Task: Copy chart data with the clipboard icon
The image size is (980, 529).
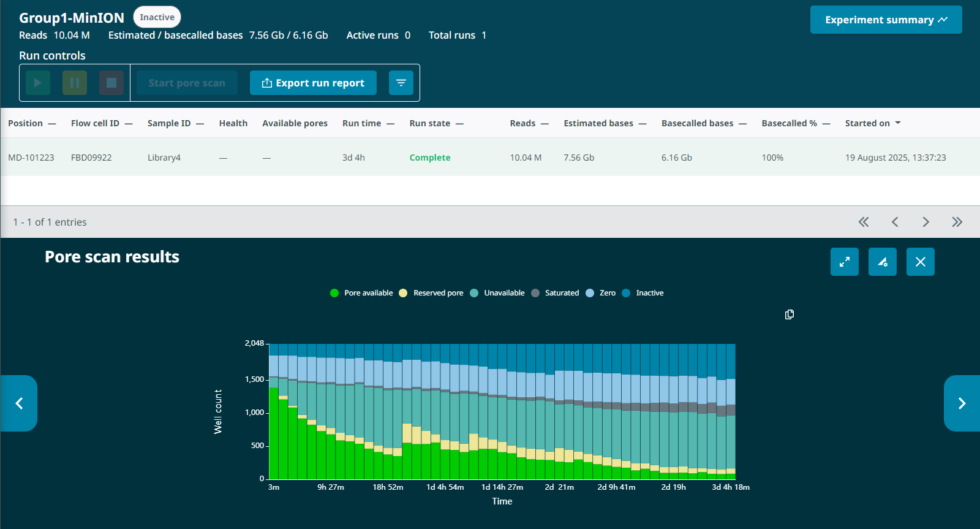Action: (x=790, y=314)
